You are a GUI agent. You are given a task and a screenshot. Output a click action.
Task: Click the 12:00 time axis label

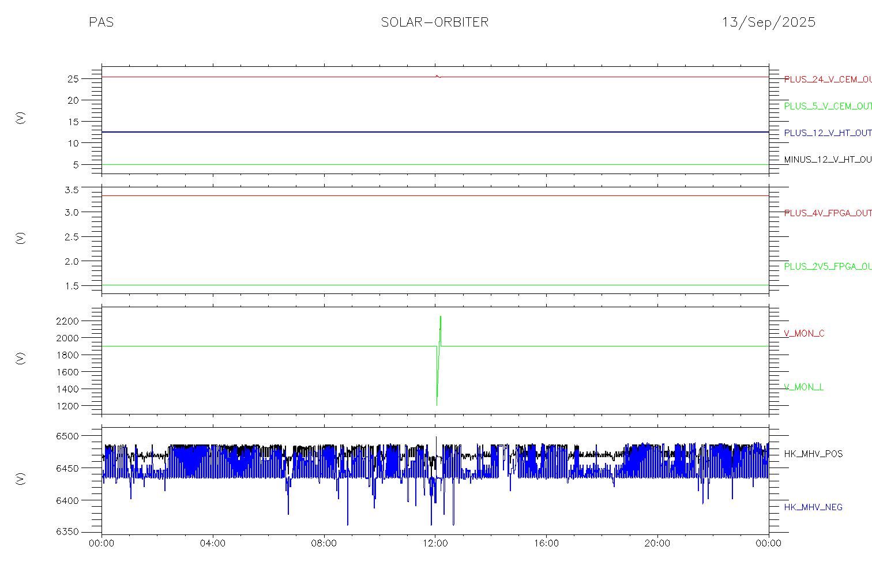pyautogui.click(x=435, y=544)
